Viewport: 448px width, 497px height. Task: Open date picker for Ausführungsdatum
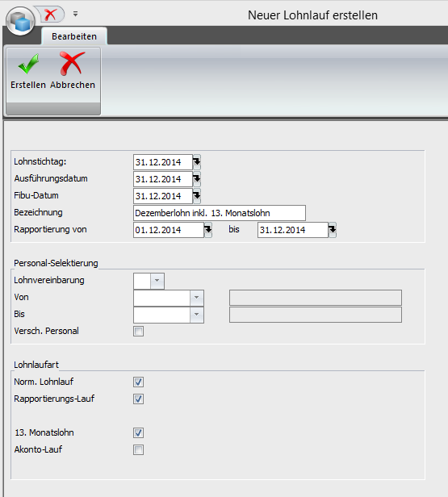point(197,179)
